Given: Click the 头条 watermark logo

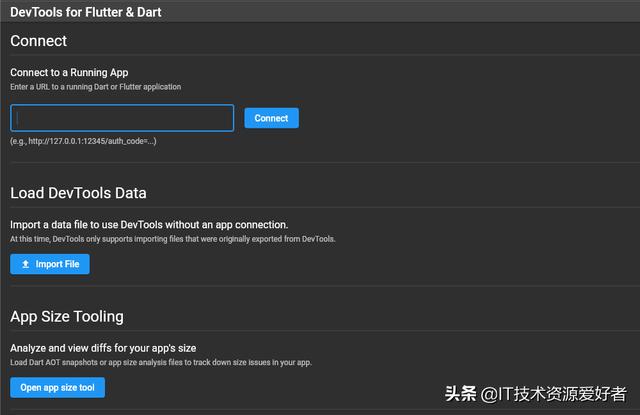Looking at the screenshot, I should (462, 392).
